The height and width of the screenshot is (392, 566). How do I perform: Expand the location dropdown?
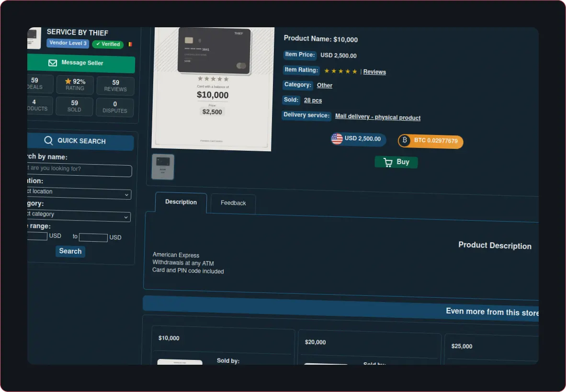(79, 193)
